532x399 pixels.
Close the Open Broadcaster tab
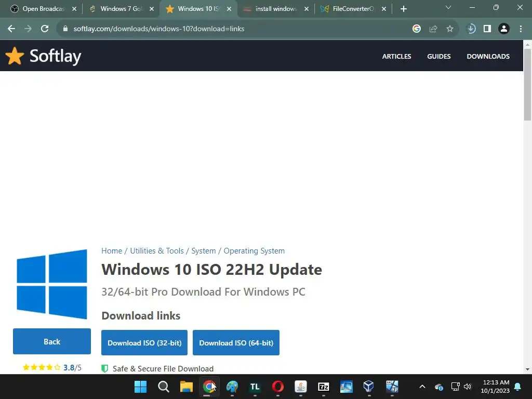[74, 9]
